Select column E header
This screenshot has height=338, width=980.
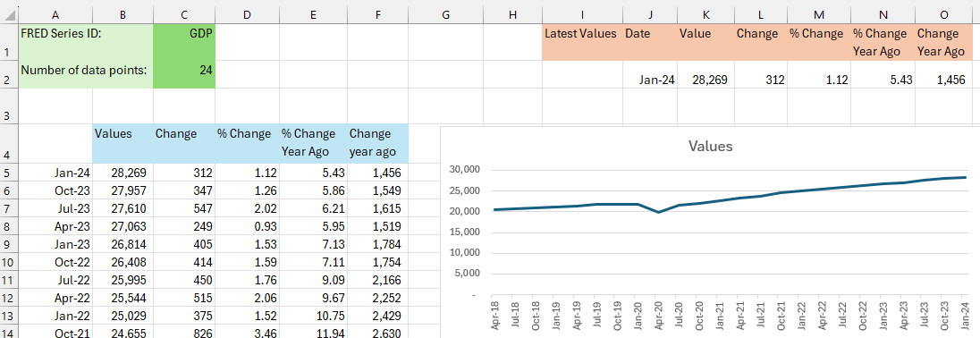pyautogui.click(x=313, y=15)
